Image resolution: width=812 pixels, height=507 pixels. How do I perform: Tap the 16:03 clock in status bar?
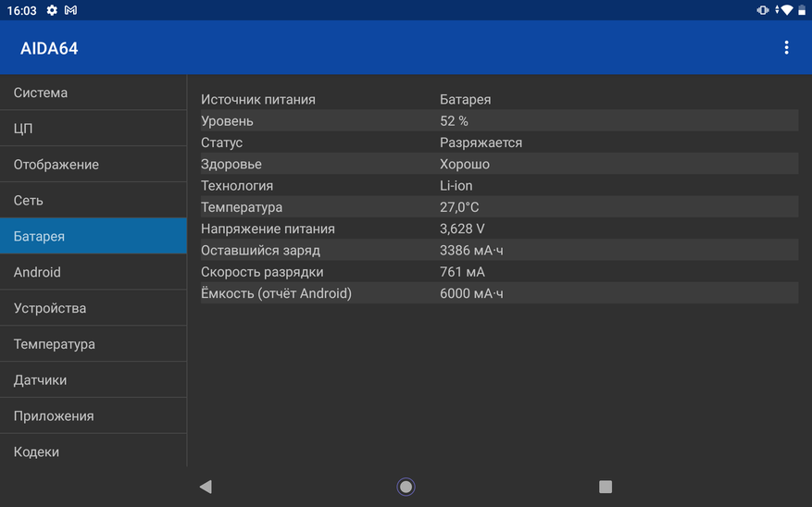pyautogui.click(x=21, y=10)
